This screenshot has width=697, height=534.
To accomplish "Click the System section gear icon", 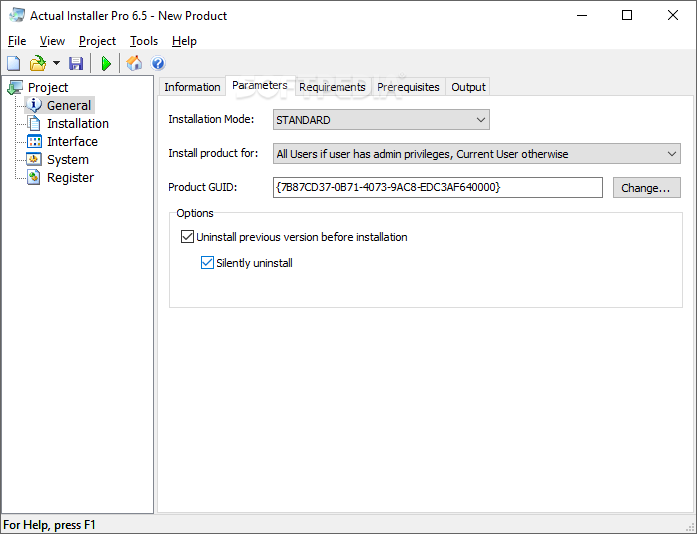I will 34,159.
